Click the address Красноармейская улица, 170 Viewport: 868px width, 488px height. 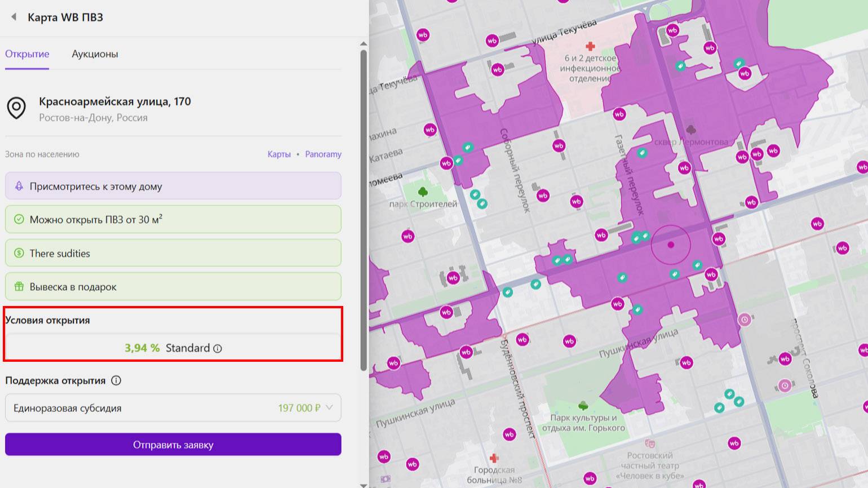115,101
